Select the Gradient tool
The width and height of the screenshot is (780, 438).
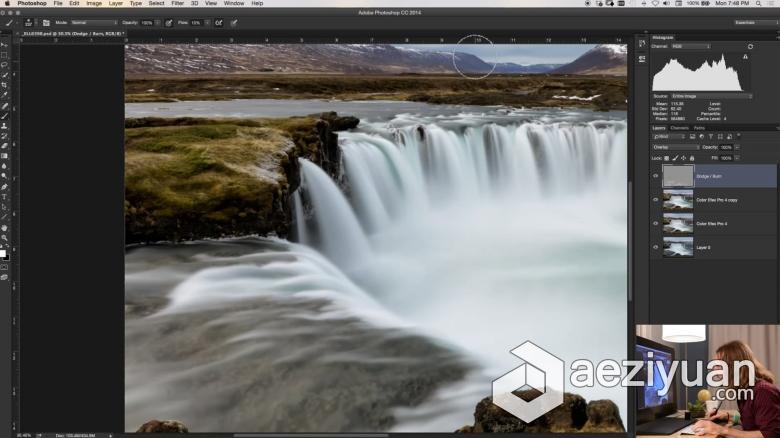[x=4, y=156]
